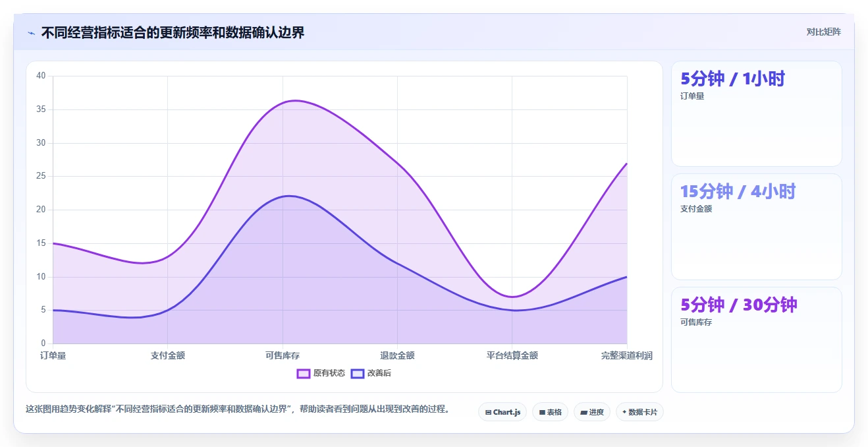Click the 支付金额 card caption

(696, 209)
